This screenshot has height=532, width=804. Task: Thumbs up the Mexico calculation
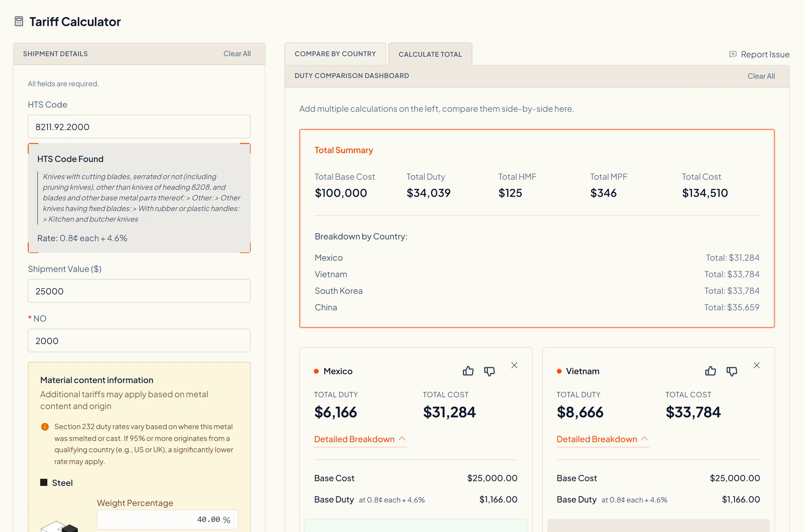click(468, 371)
